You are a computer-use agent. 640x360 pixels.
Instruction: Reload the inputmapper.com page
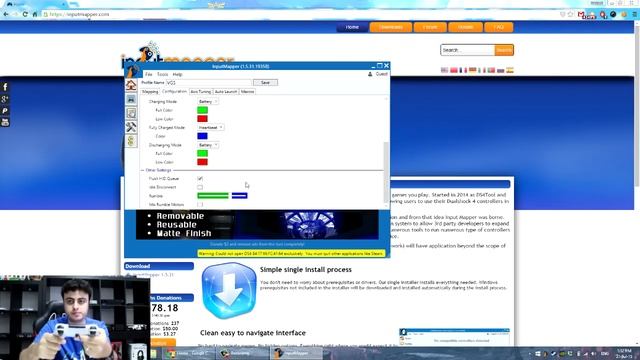click(x=25, y=14)
